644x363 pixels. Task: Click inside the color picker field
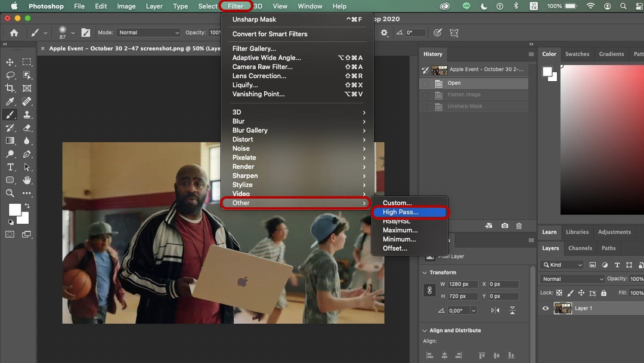point(602,137)
